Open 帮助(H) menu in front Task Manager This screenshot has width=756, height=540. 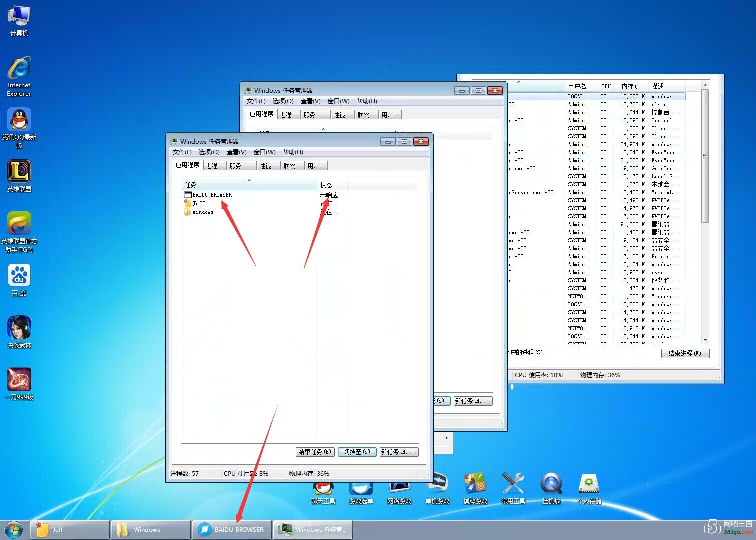(293, 152)
